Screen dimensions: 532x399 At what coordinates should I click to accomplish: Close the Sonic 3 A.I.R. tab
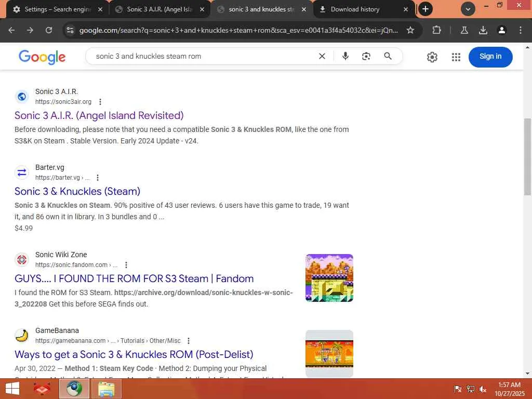pos(202,9)
